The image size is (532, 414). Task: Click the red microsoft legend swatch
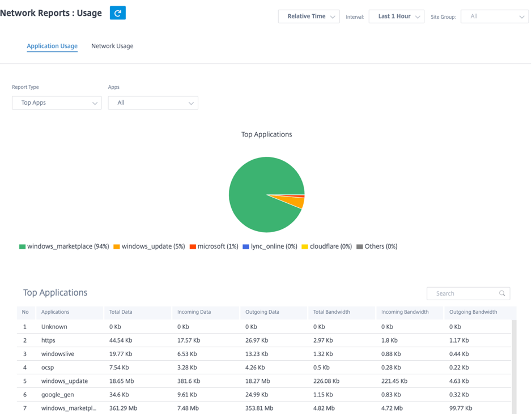click(x=193, y=247)
